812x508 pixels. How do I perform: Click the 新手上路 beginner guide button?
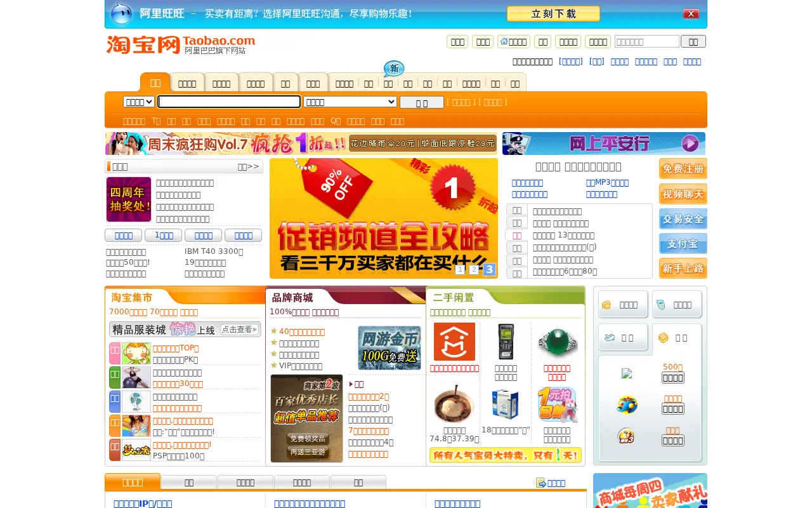683,269
